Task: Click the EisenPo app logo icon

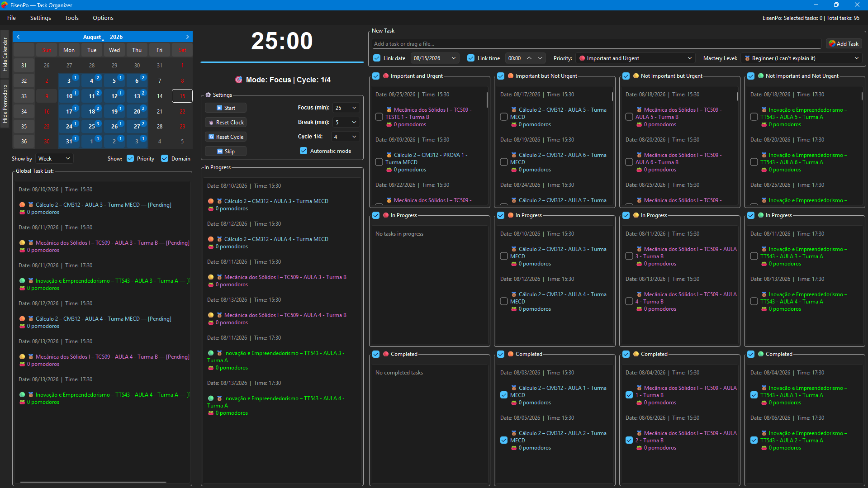Action: click(5, 5)
